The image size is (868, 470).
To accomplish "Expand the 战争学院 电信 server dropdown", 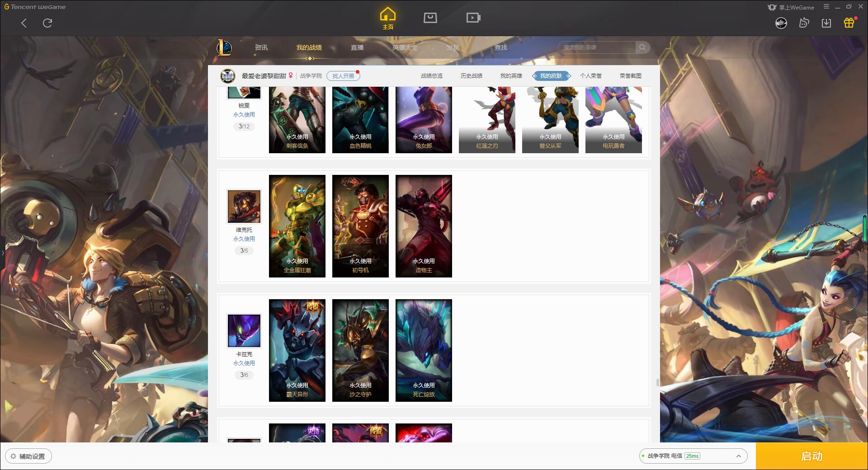I will pos(693,456).
